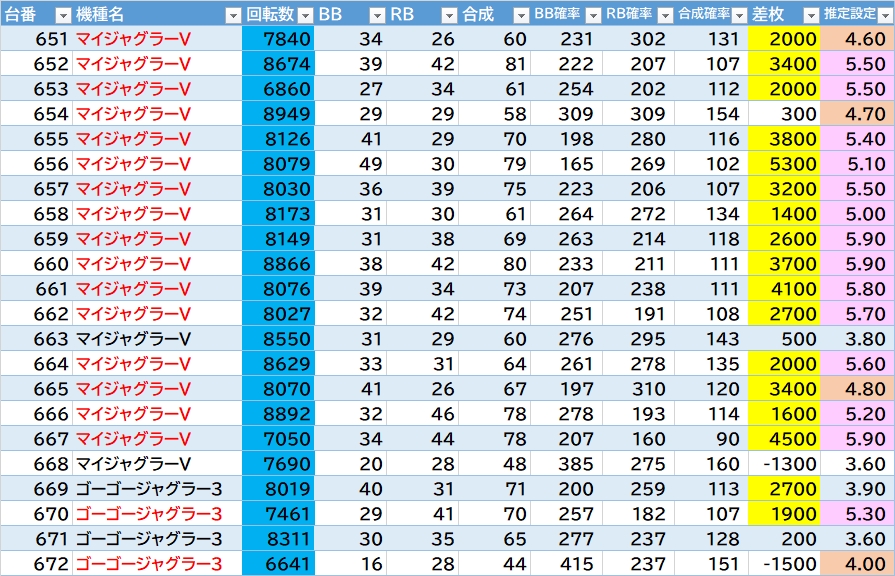Image resolution: width=895 pixels, height=576 pixels.
Task: Click rotation count cell 8079
Action: coord(278,164)
